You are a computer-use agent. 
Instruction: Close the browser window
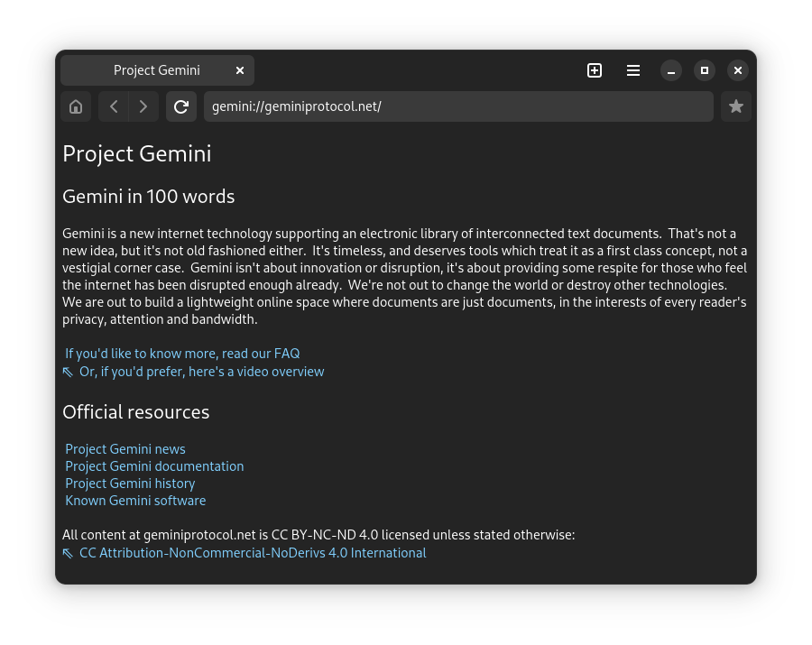(738, 70)
